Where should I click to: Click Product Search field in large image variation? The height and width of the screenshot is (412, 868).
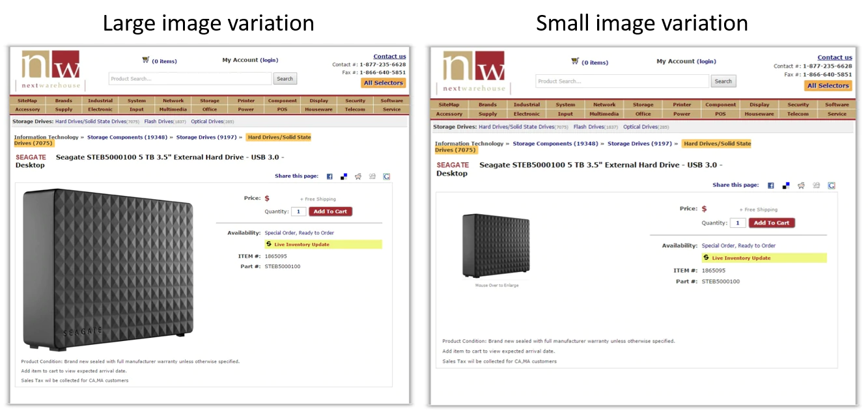click(x=190, y=79)
